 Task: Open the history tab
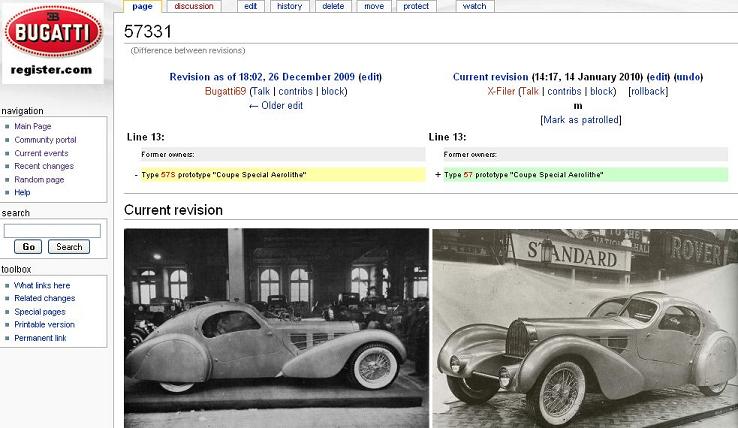289,6
